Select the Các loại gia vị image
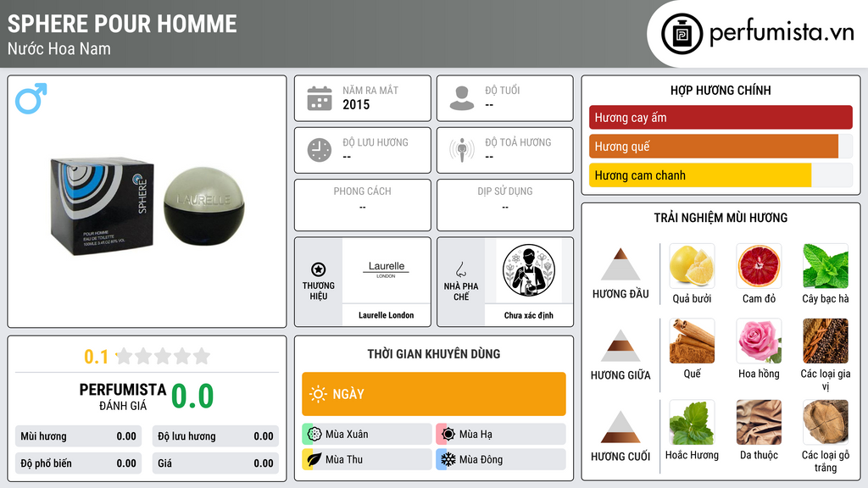 coord(826,341)
